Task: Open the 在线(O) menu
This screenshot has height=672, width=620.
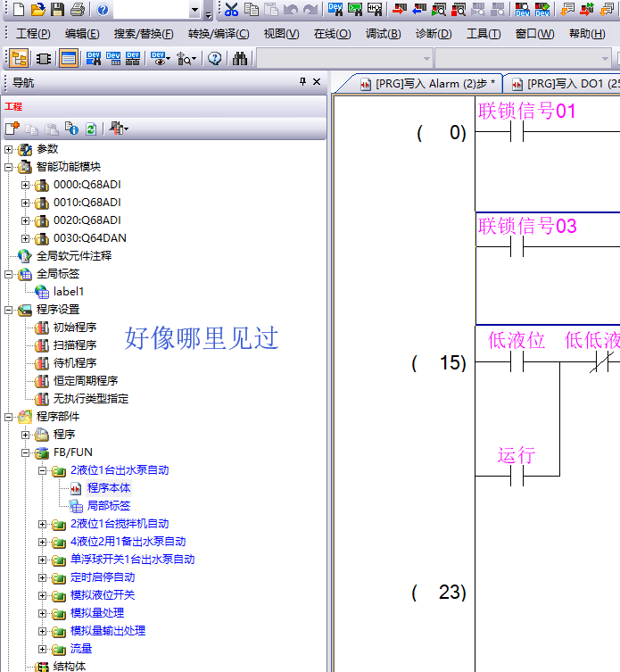Action: point(330,34)
